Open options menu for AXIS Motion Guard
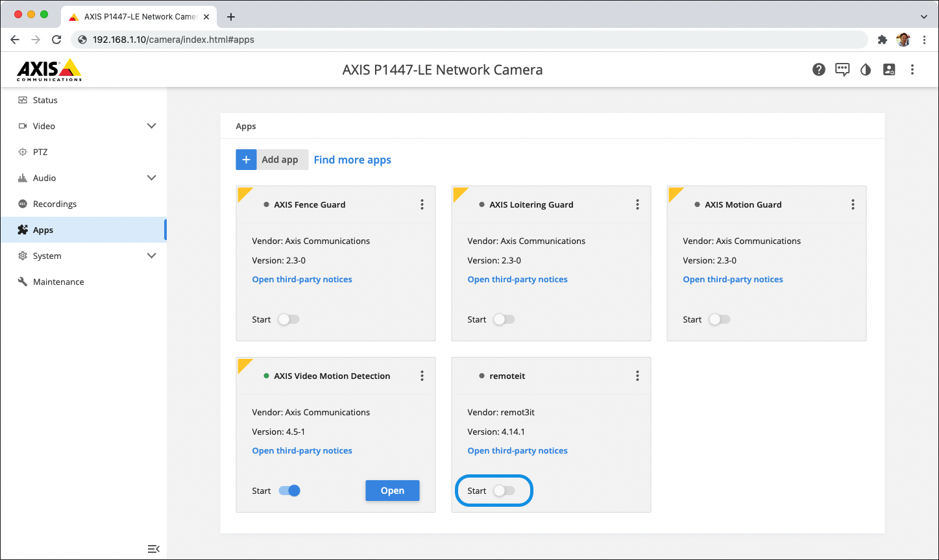This screenshot has height=560, width=939. click(853, 204)
